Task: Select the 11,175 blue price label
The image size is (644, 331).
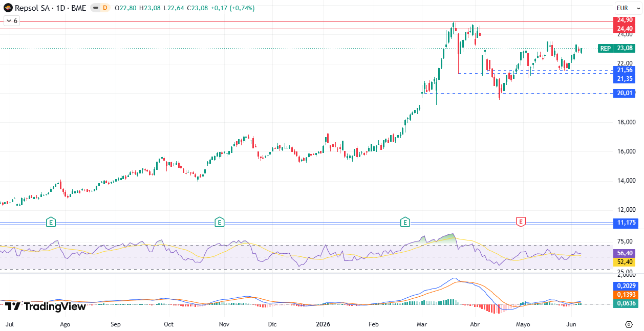Action: click(626, 223)
